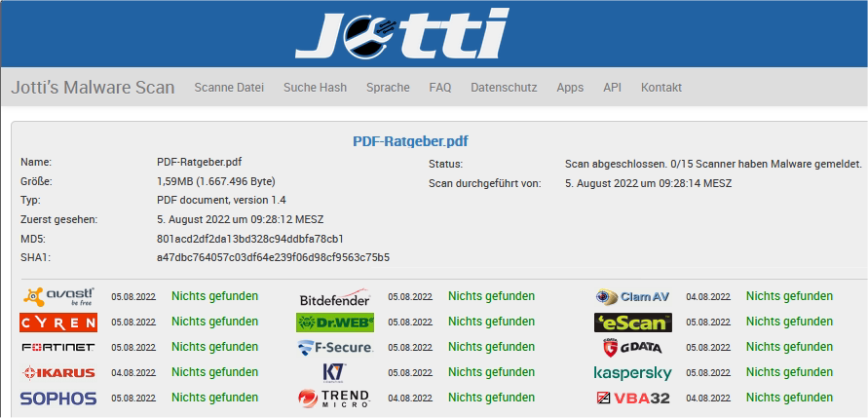Click the 04.08.2022 date next to VBA32
The width and height of the screenshot is (868, 418).
click(x=708, y=399)
